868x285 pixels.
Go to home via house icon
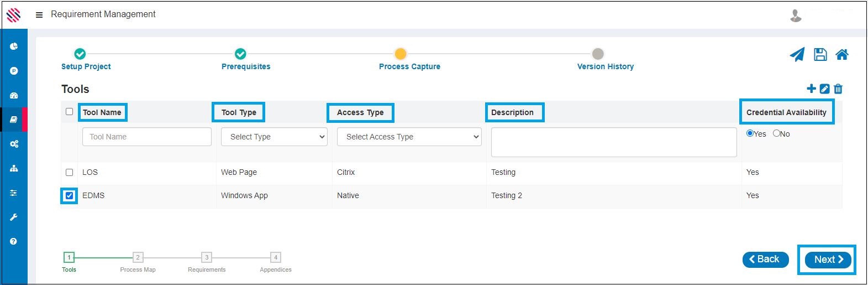point(842,54)
